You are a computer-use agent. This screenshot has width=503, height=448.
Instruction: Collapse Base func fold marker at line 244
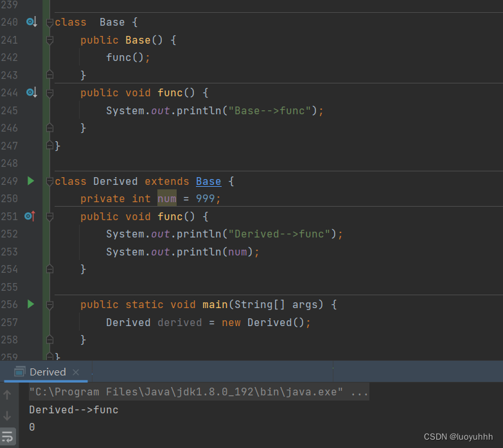coord(49,93)
